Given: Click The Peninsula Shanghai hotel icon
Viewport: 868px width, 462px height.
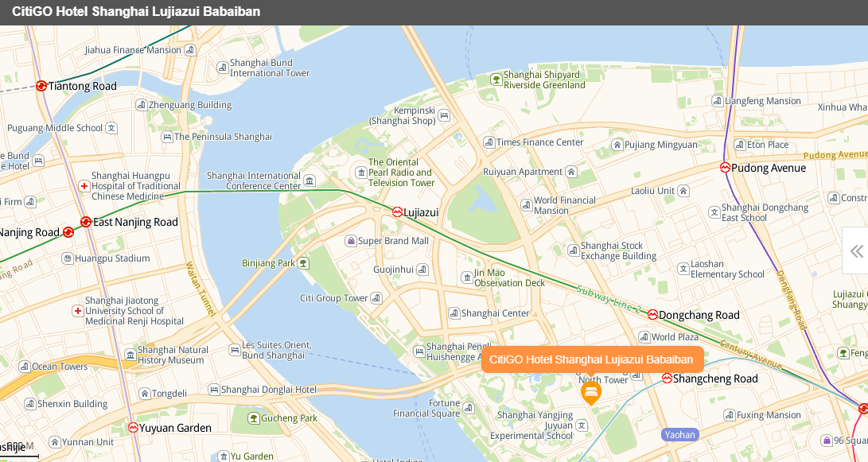Looking at the screenshot, I should pos(166,137).
